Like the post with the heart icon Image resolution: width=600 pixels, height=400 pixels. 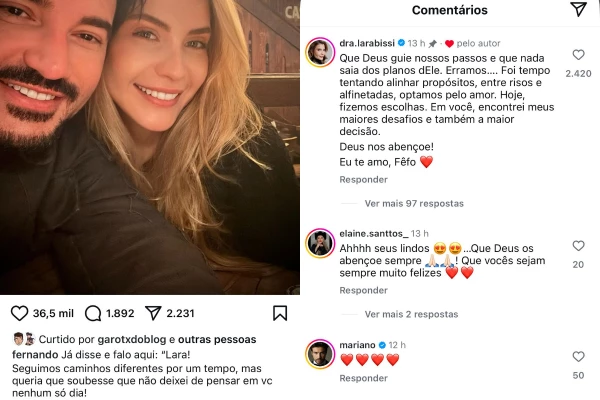tap(20, 313)
